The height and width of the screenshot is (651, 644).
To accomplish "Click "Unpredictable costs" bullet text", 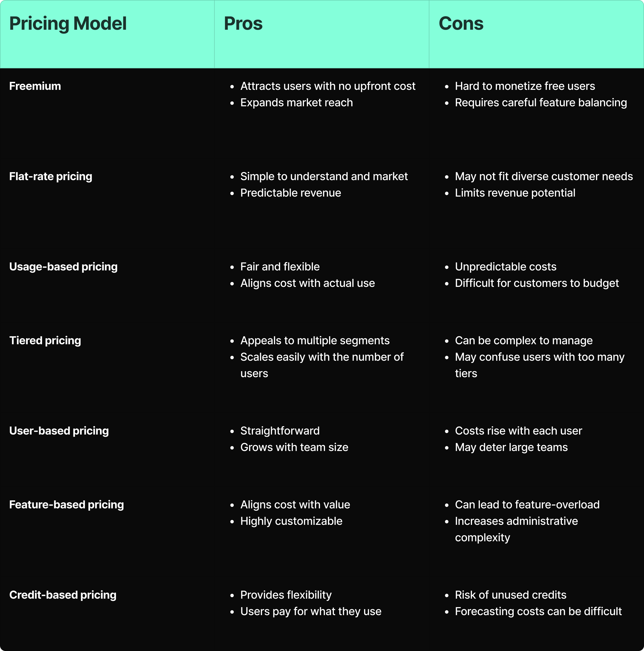I will coord(505,267).
